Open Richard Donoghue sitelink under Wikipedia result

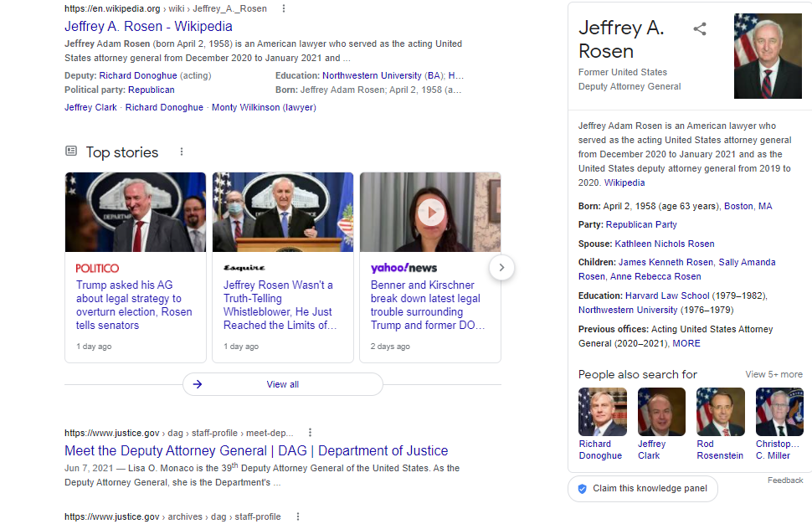164,108
